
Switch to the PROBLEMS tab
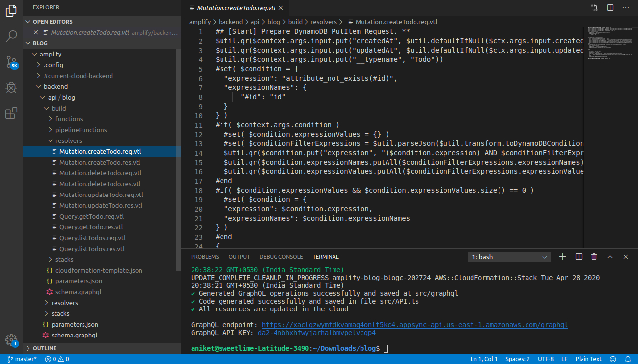coord(205,257)
